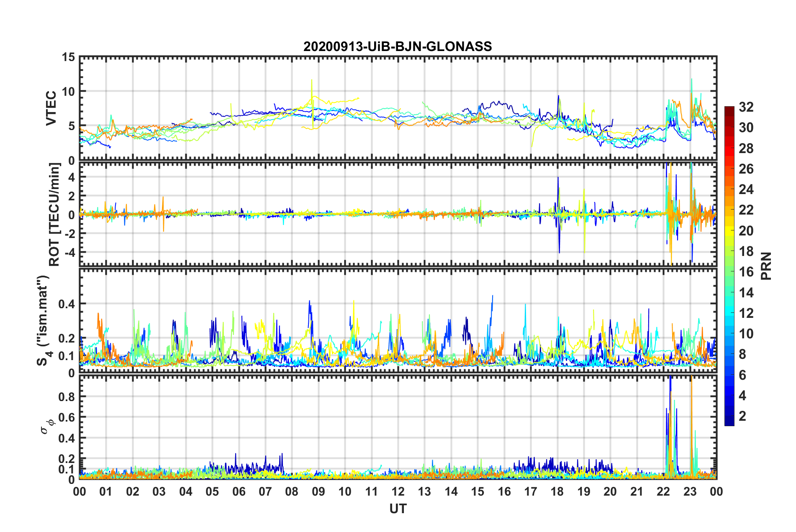Click the sigma-phi y-axis tick 0.8
796x532 pixels.
pyautogui.click(x=67, y=396)
